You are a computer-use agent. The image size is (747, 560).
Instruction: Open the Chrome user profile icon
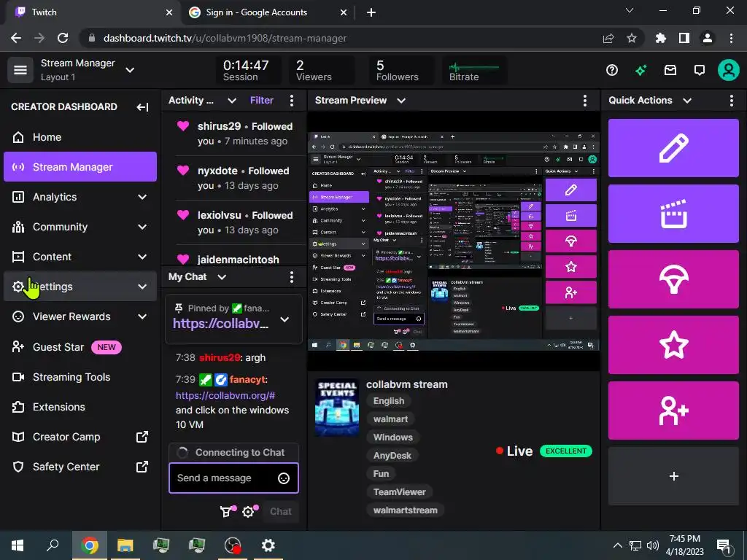click(x=708, y=38)
